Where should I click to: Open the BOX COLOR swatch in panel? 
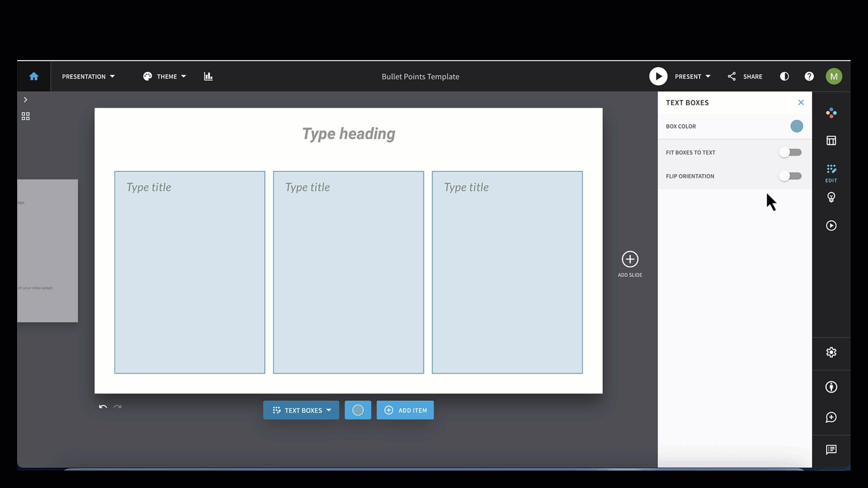click(x=797, y=126)
